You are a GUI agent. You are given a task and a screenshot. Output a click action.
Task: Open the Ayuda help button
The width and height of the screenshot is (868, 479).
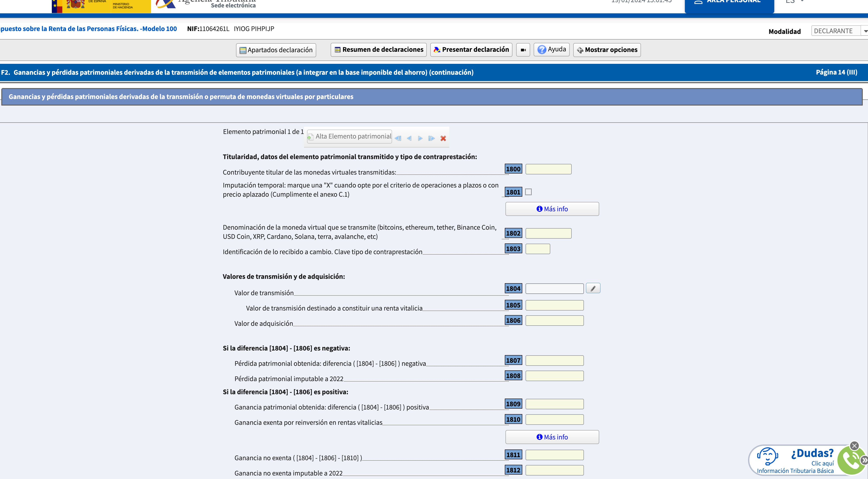[x=552, y=50]
